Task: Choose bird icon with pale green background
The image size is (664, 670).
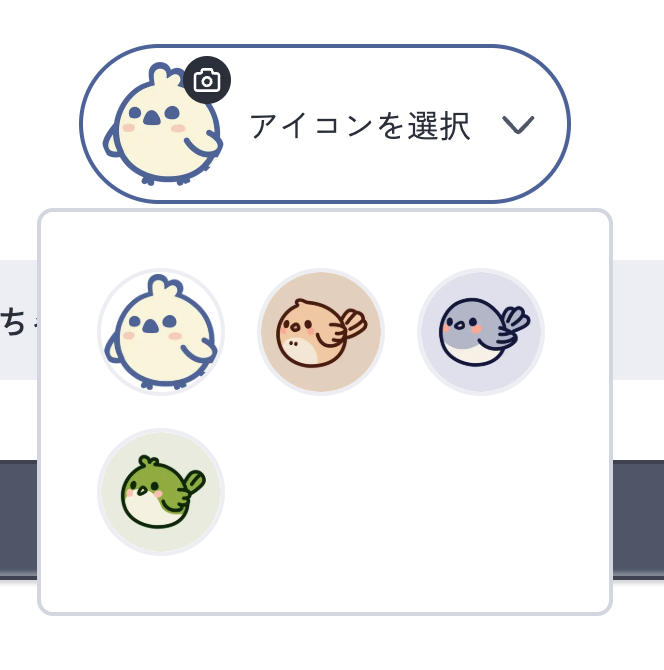Action: tap(161, 492)
